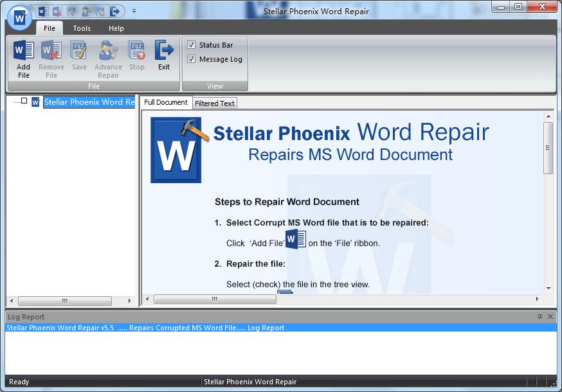Screen dimensions: 562x392
Task: Click the Ready status bar text
Action: 19,382
